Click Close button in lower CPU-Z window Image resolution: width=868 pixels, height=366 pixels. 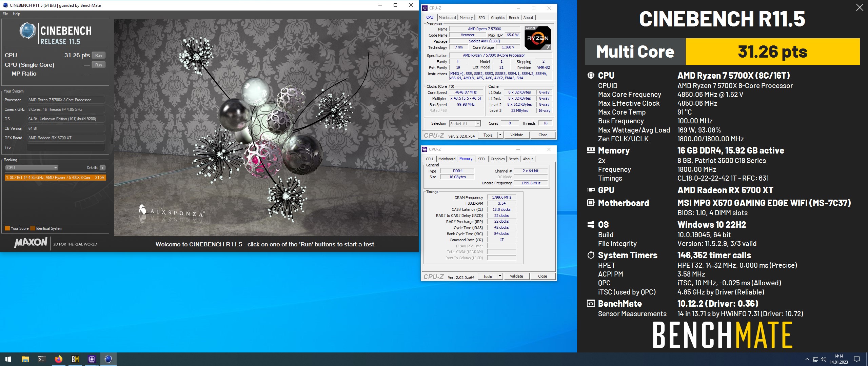point(542,276)
